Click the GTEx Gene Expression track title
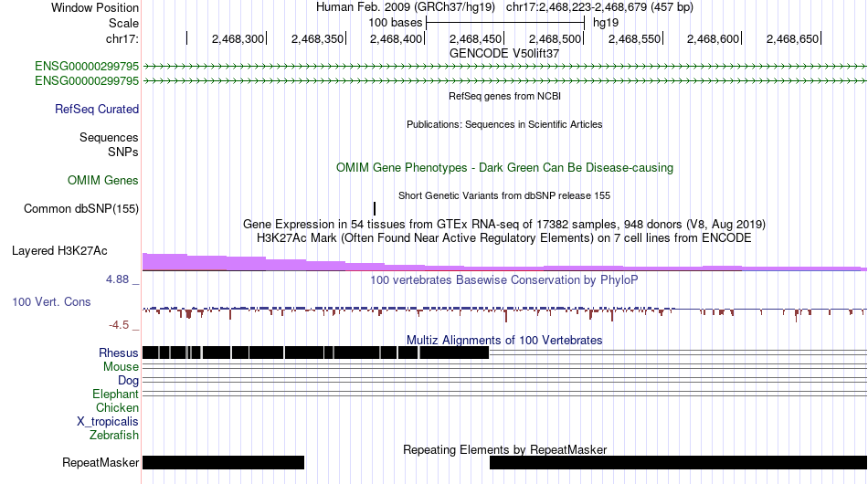868x484 pixels. pyautogui.click(x=504, y=224)
